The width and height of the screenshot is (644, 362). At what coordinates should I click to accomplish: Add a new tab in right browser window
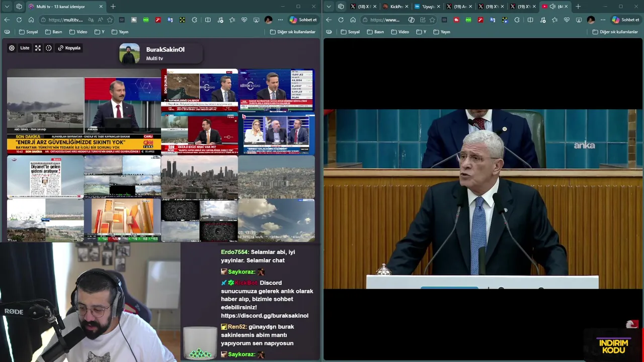tap(578, 7)
